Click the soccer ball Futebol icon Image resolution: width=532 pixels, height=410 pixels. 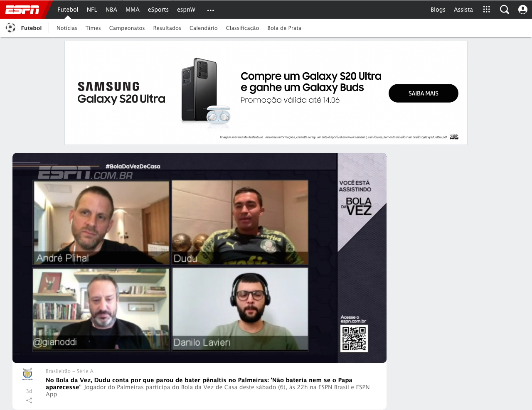pos(10,28)
